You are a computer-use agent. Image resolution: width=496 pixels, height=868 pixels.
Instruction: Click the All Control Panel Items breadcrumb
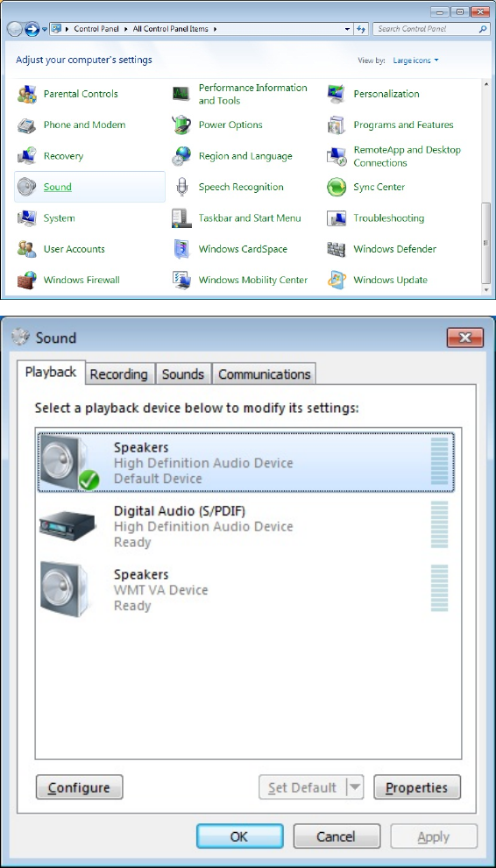[x=171, y=29]
